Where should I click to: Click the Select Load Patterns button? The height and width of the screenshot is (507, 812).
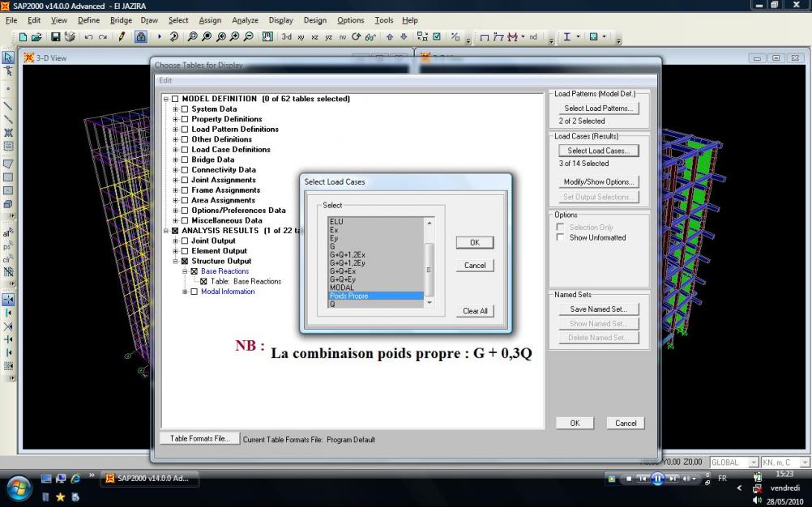tap(599, 109)
